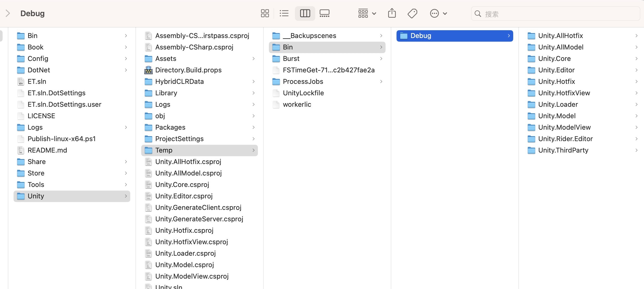Expand the Unity.ThirdParty folder chevron

point(636,150)
